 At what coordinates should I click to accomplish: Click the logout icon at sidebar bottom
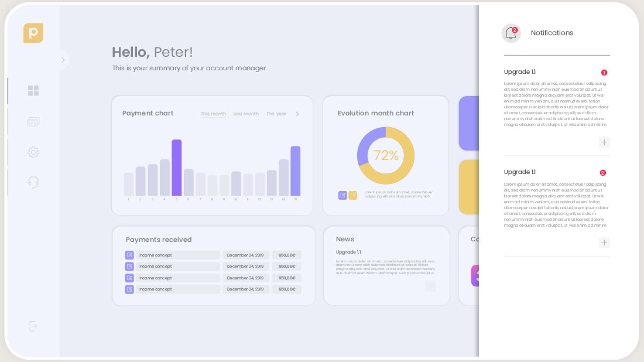pos(33,326)
